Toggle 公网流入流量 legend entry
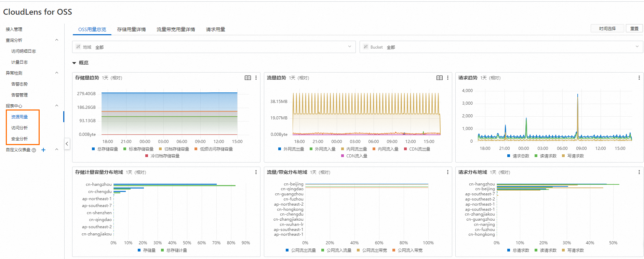 point(336,250)
